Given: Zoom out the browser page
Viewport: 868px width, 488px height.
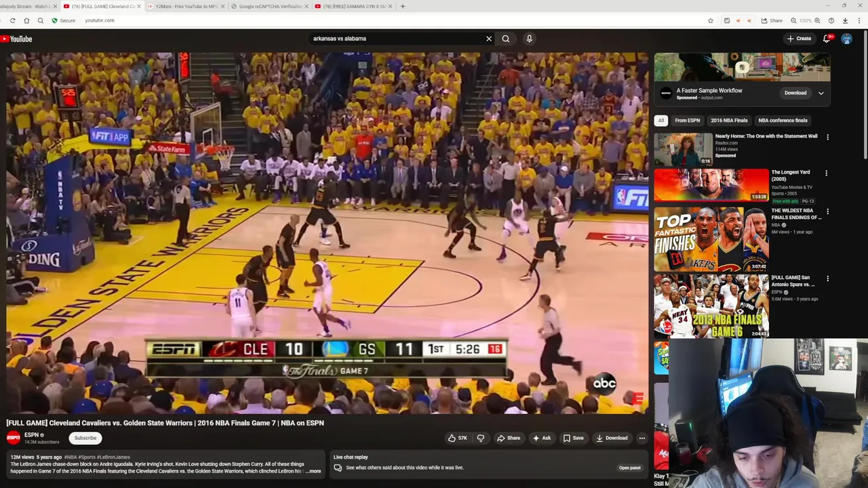Looking at the screenshot, I should pyautogui.click(x=793, y=20).
